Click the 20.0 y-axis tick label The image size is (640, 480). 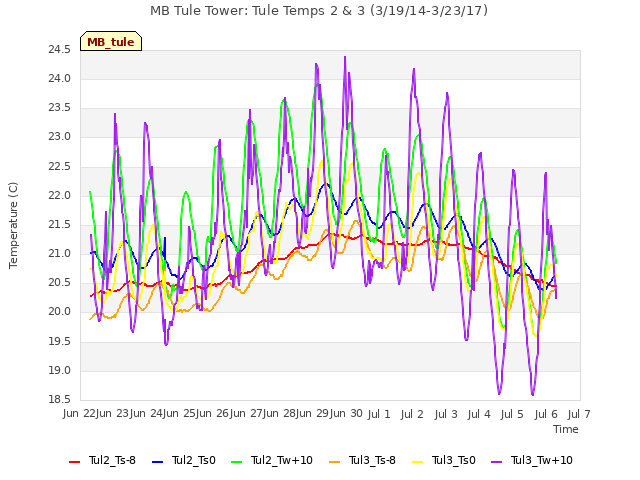[59, 312]
